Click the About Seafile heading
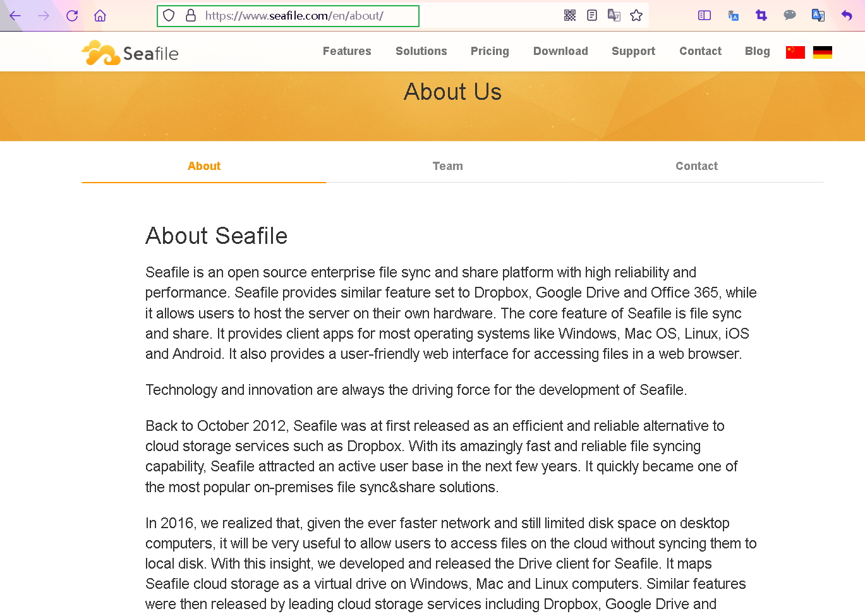Screen dimensions: 865x616 [217, 236]
